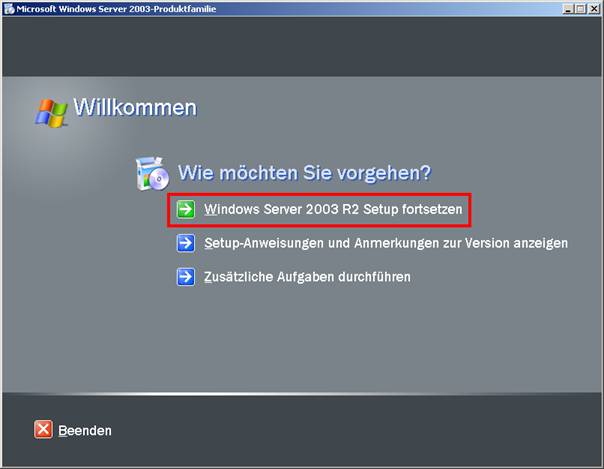604x469 pixels.
Task: Close the Windows Server 2003 window
Action: point(594,9)
